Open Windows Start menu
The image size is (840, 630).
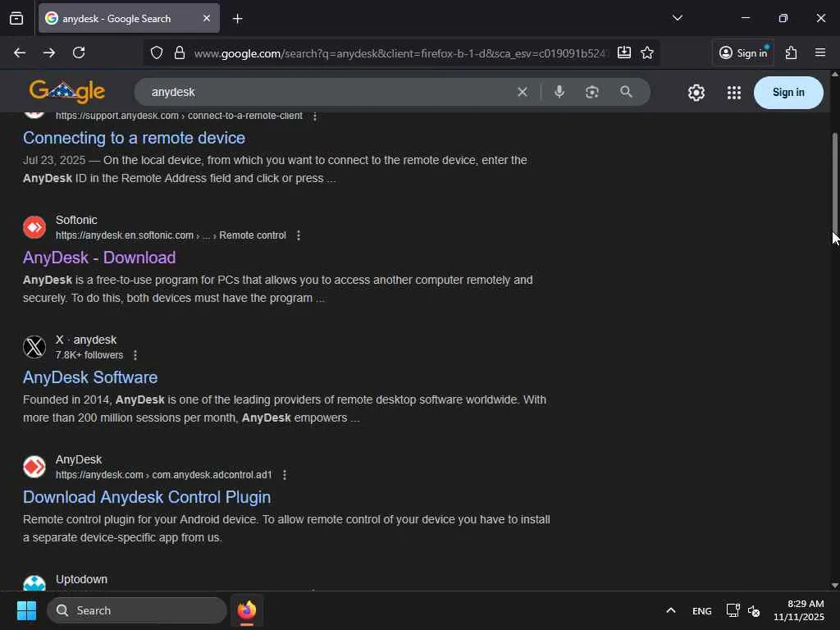tap(26, 610)
